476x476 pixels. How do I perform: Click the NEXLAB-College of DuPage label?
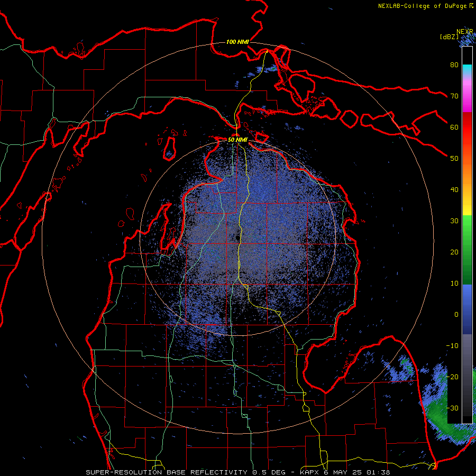(423, 6)
